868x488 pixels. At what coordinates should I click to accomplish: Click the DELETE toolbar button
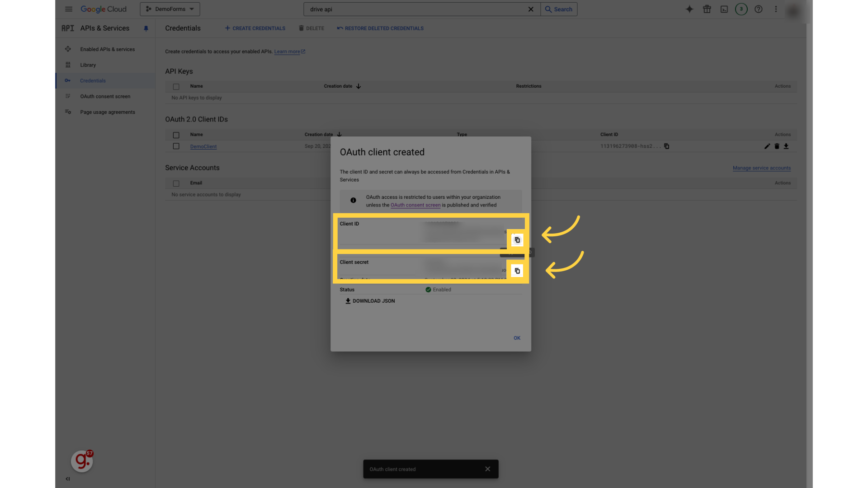pyautogui.click(x=311, y=28)
